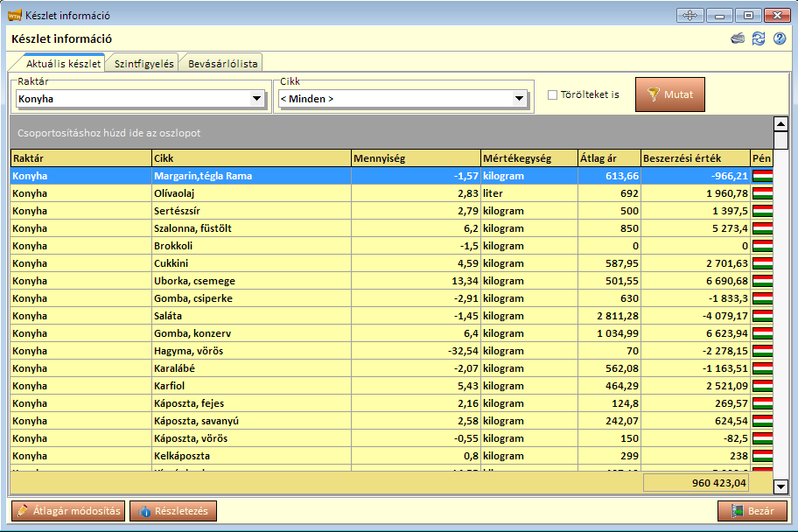The image size is (798, 532).
Task: Click flag icon in Hagyma, vörös row
Action: [x=762, y=351]
